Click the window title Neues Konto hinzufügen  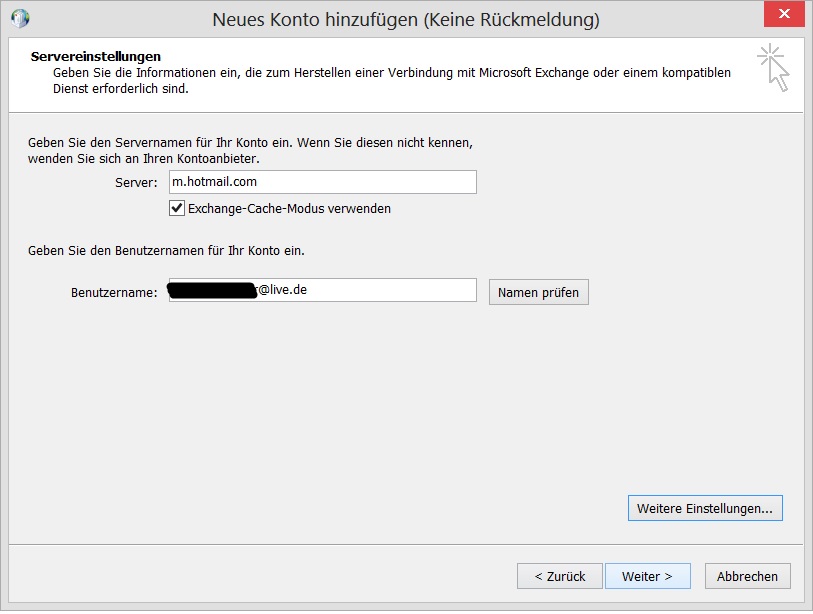[406, 20]
